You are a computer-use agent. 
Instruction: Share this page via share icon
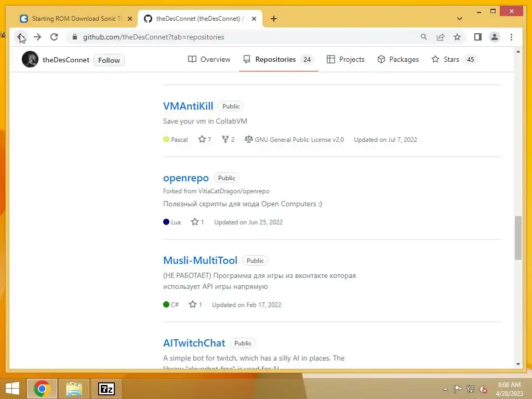[441, 37]
